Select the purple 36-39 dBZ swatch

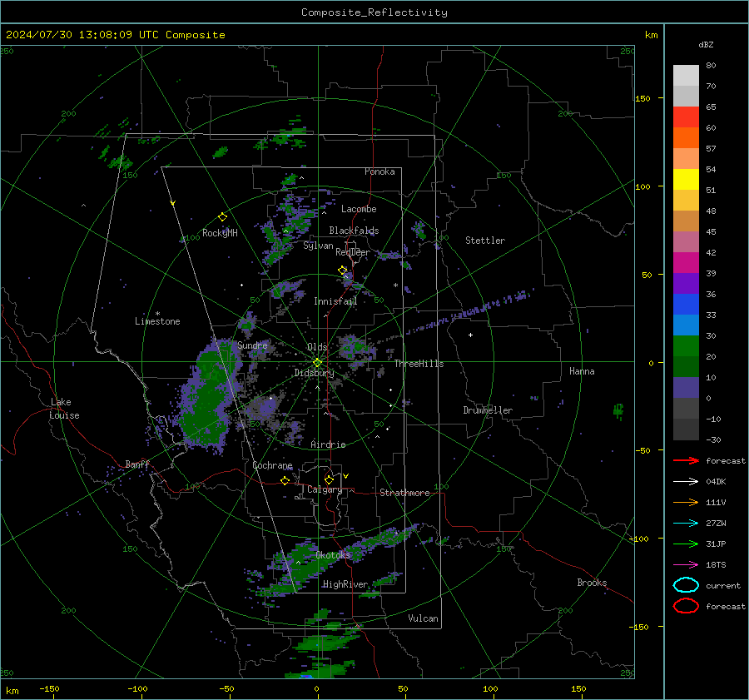(686, 284)
